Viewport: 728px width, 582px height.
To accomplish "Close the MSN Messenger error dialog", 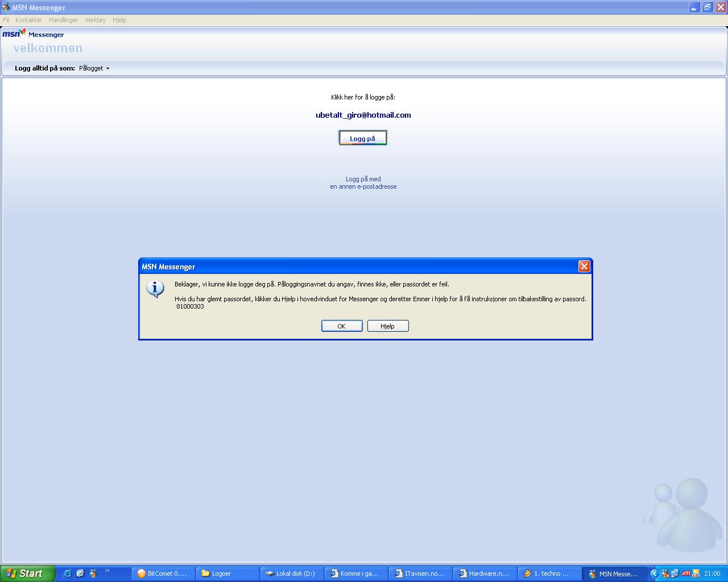I will point(584,267).
